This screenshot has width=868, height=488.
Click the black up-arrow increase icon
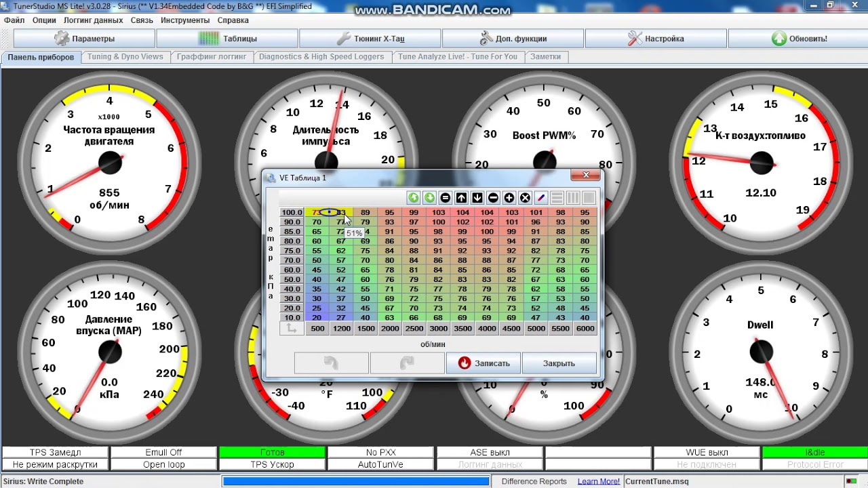461,198
